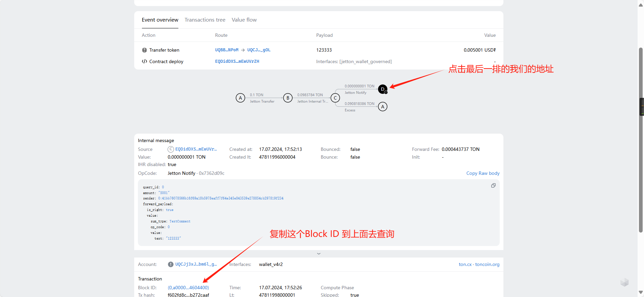Viewport: 644px width, 297px height.
Task: Click the warning icon beside the Account address
Action: [171, 264]
